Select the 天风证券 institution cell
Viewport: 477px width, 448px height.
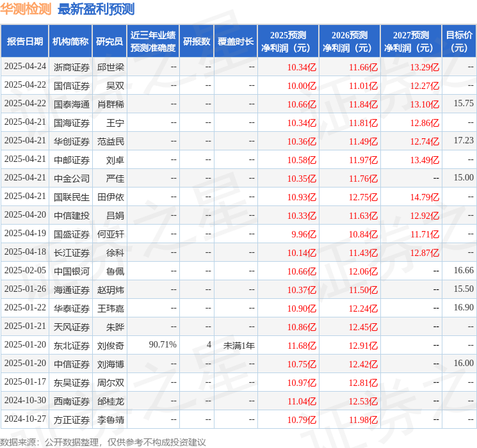72,327
